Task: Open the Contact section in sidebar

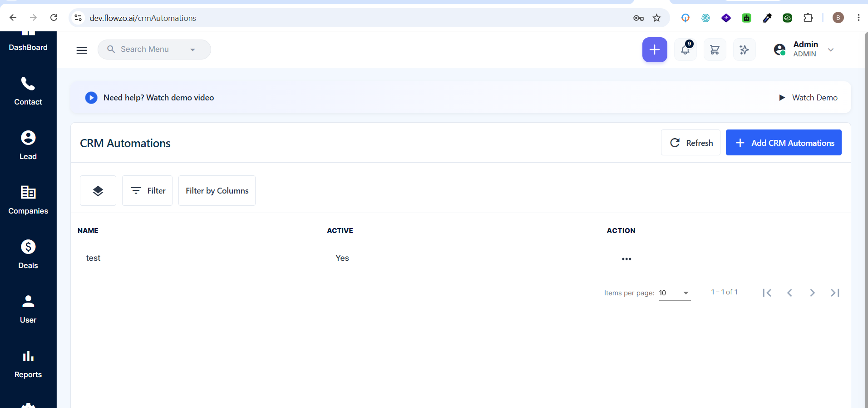Action: (x=28, y=91)
